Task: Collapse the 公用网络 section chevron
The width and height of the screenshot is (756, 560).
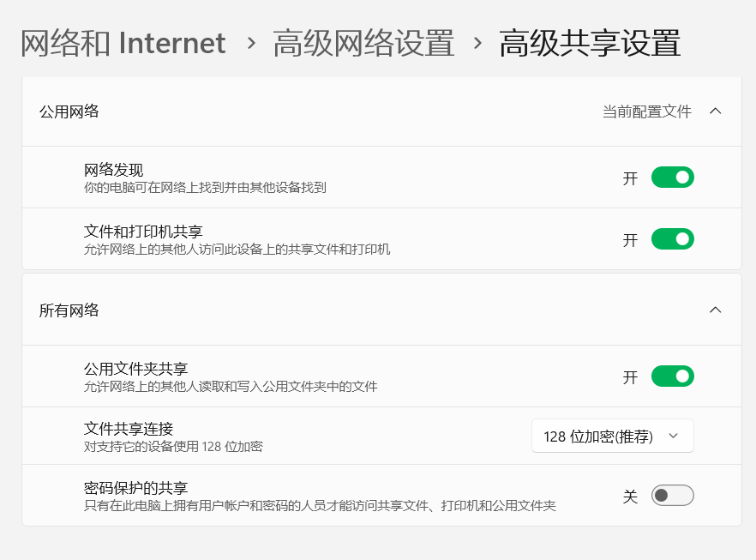Action: click(716, 111)
